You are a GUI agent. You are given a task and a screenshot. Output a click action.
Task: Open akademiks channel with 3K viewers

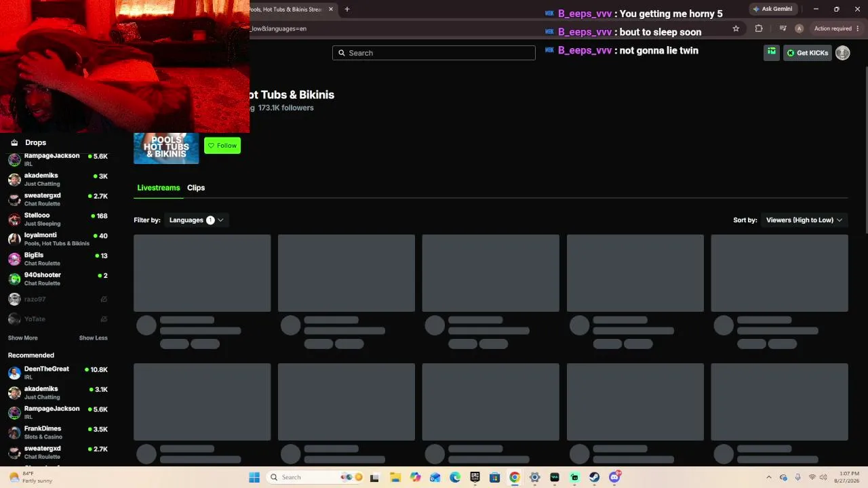58,180
